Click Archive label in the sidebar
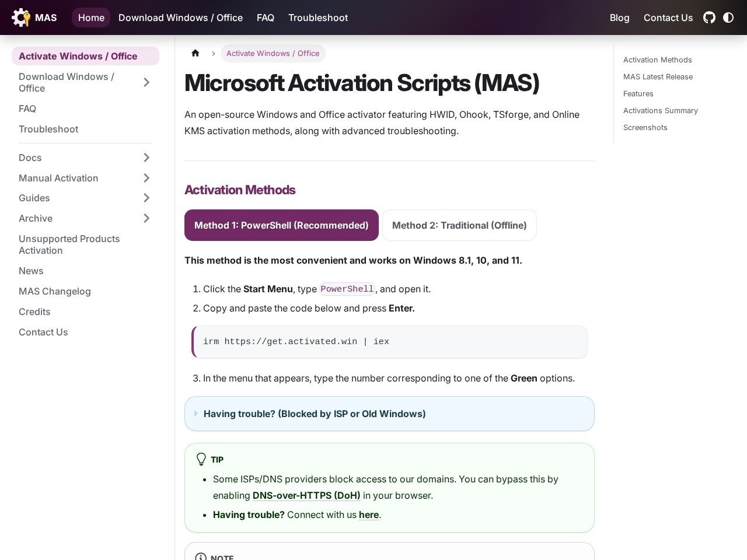The height and width of the screenshot is (560, 747). (36, 218)
